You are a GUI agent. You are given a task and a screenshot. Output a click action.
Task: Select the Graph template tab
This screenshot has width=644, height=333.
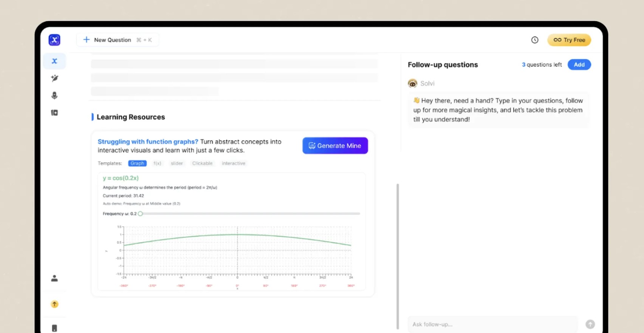[x=137, y=163]
